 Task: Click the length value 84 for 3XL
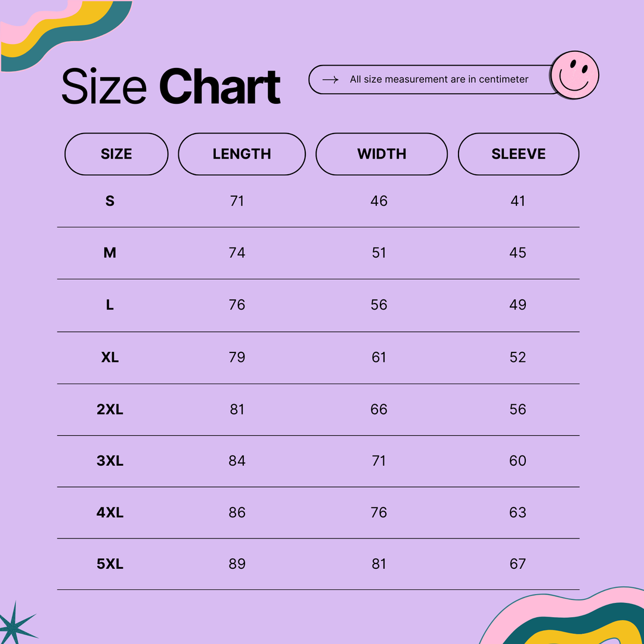coord(237,461)
